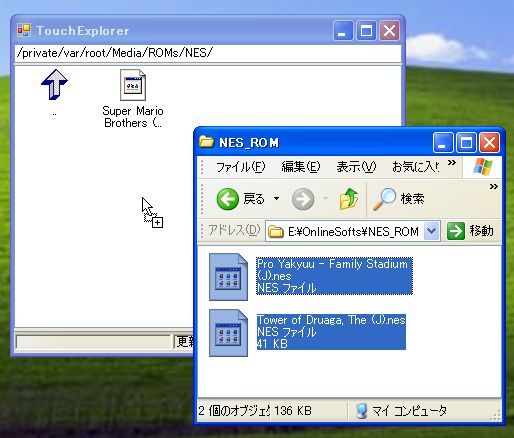Image resolution: width=514 pixels, height=438 pixels.
Task: Open the 編集(E) menu
Action: coord(300,166)
